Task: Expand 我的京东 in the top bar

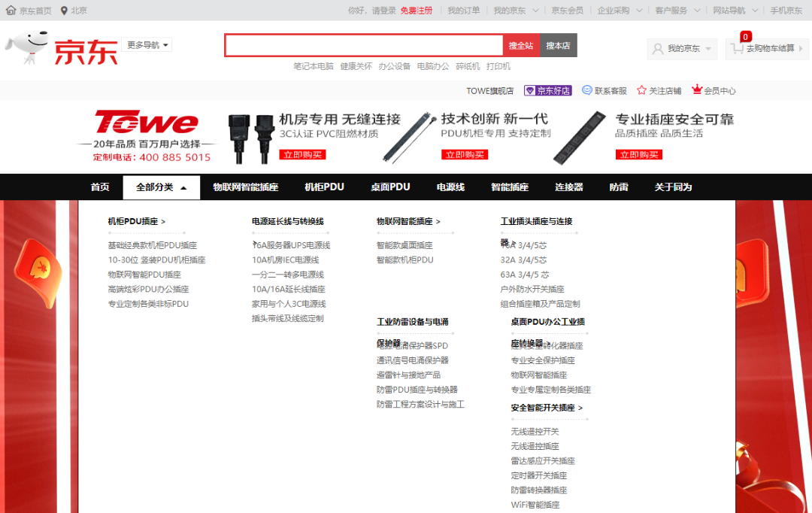Action: [516, 11]
